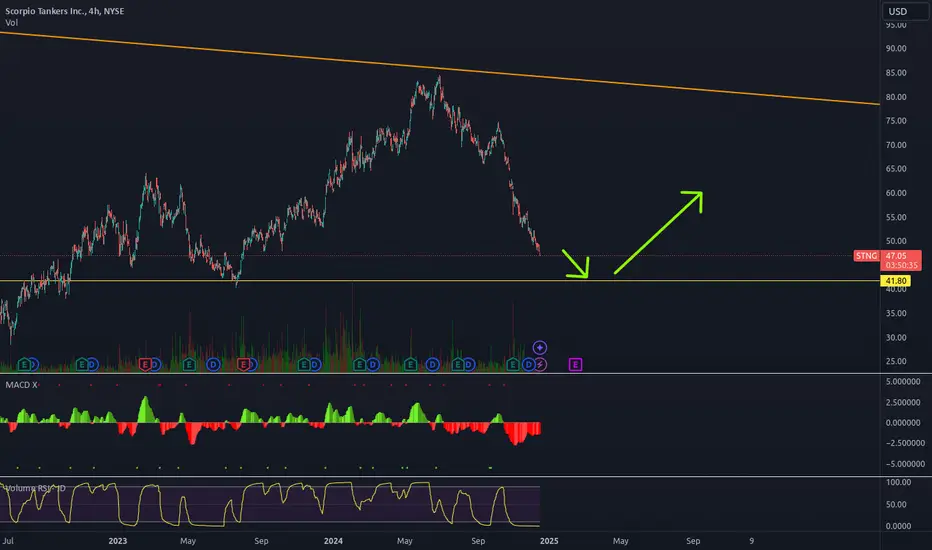This screenshot has height=550, width=932.
Task: Click the 50.00 RSI axis value
Action: point(898,504)
